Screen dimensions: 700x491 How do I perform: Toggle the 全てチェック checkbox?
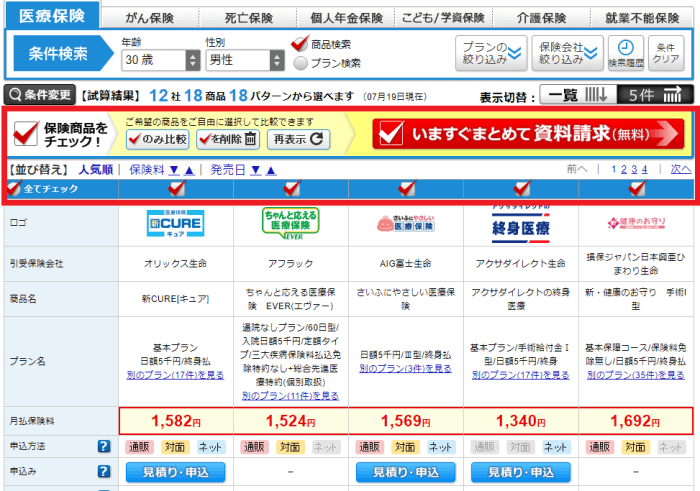[x=15, y=188]
